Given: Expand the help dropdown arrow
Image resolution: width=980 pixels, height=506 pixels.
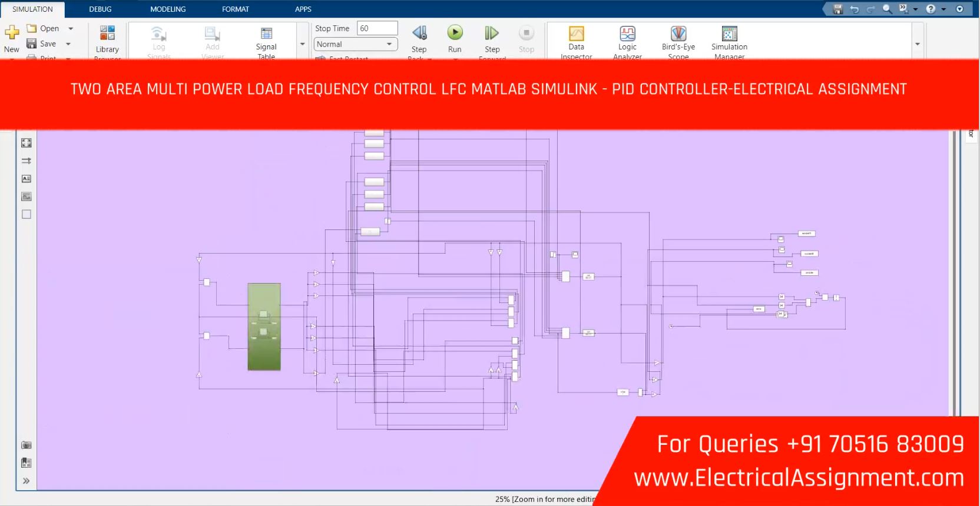Looking at the screenshot, I should coord(943,9).
